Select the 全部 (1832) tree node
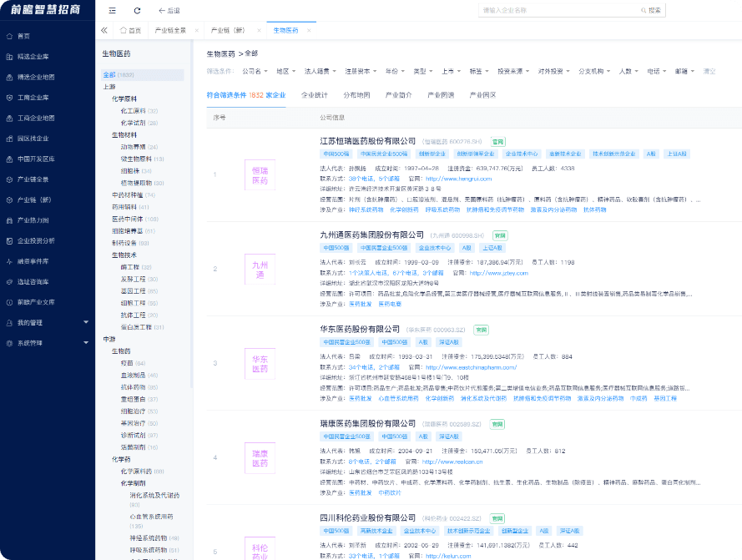 point(143,75)
